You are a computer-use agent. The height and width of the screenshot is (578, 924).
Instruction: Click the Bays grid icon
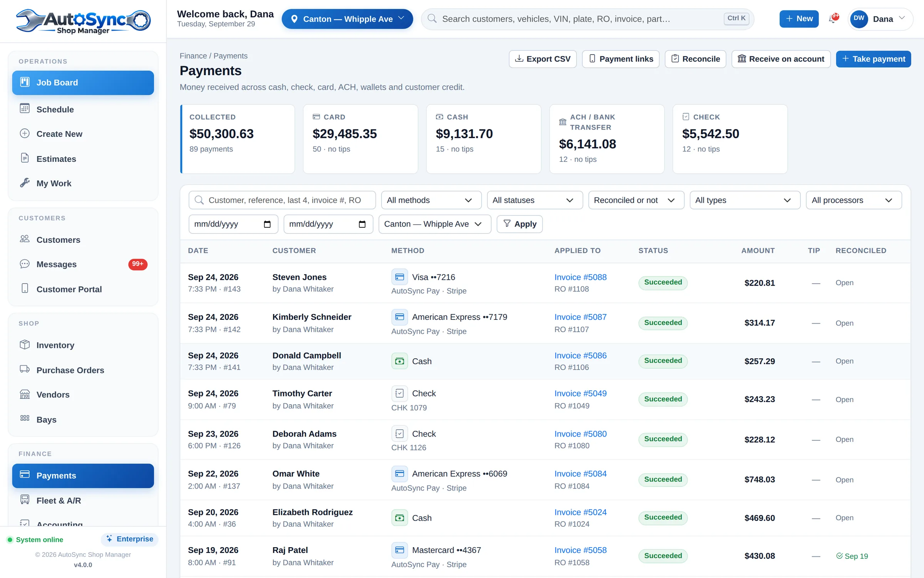[x=25, y=418]
